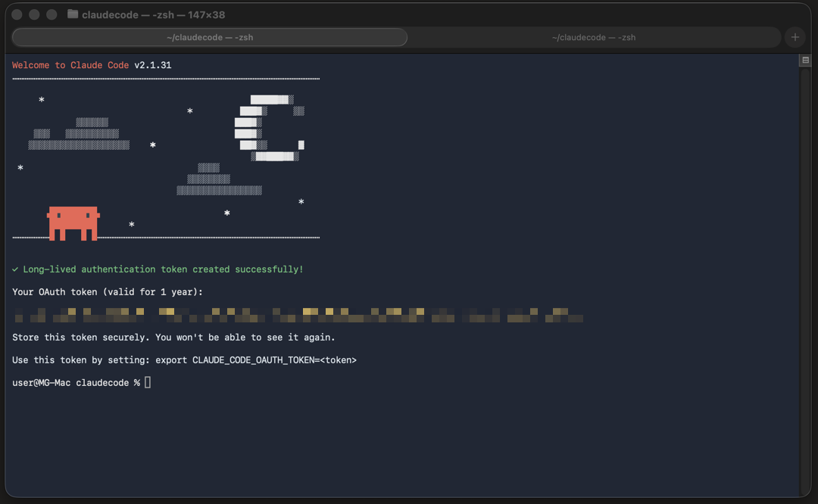Click the "Store this token securely" line
Screen dimensions: 818x504
click(x=173, y=338)
